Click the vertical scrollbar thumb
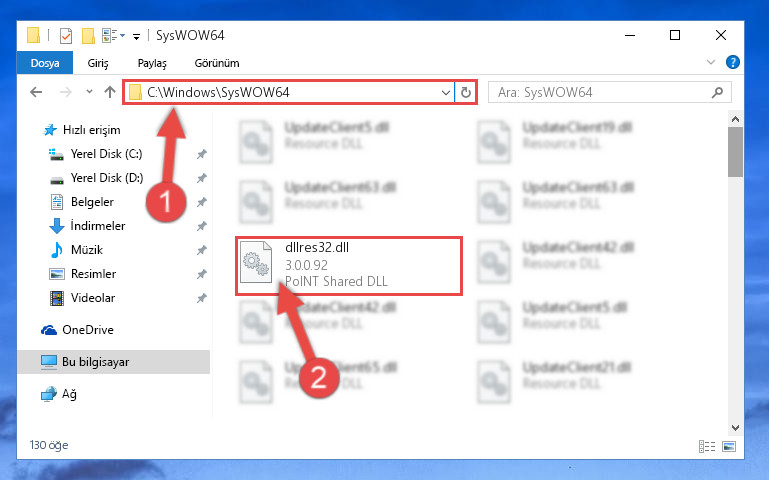This screenshot has height=480, width=769. click(735, 152)
